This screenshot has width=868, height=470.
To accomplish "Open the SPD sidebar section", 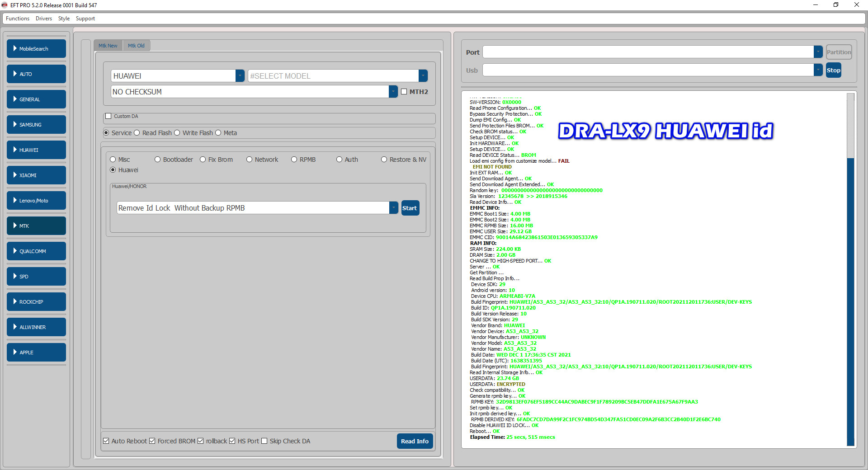I will (36, 277).
